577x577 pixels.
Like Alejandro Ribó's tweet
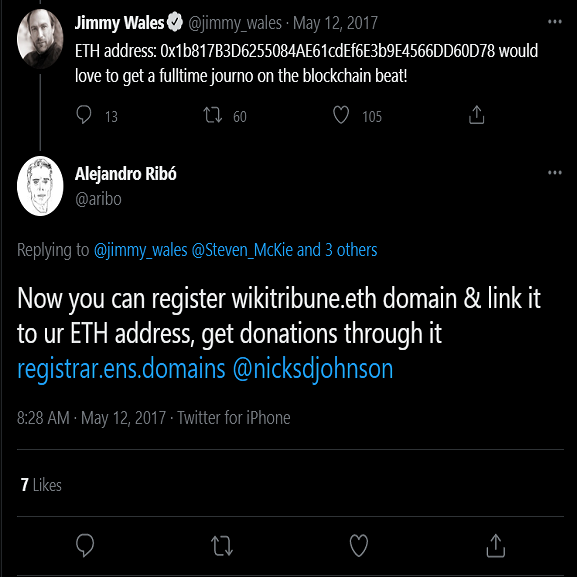click(x=359, y=545)
